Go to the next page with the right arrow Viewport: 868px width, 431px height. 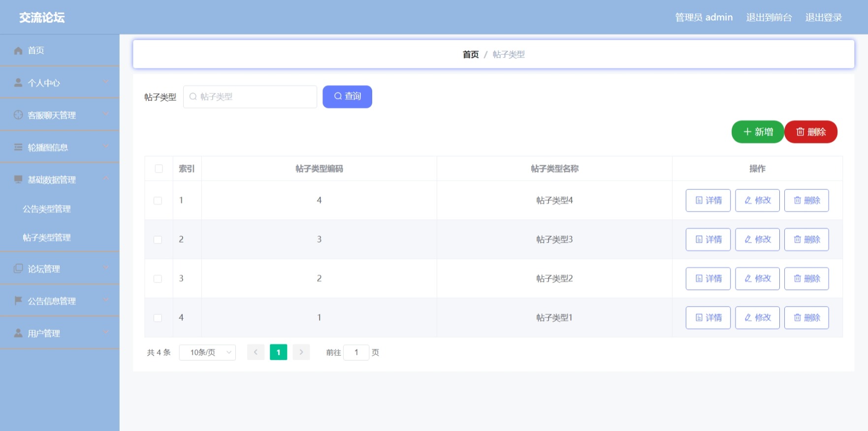(301, 352)
